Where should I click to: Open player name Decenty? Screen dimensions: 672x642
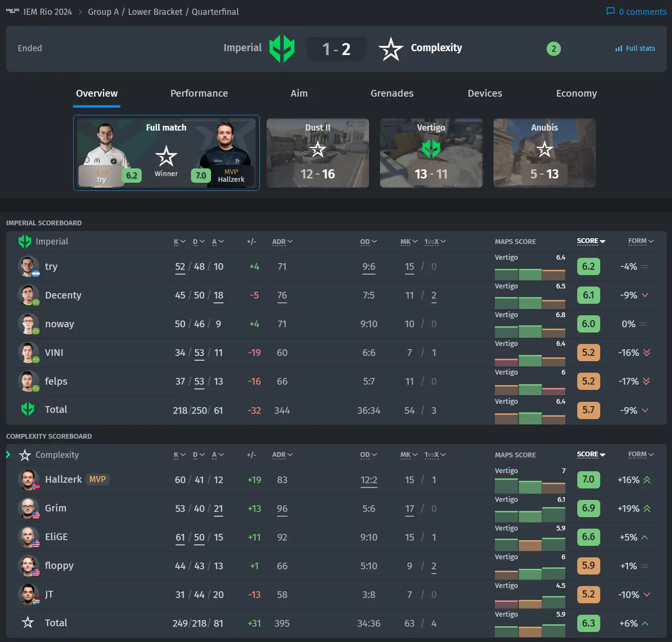(x=63, y=295)
